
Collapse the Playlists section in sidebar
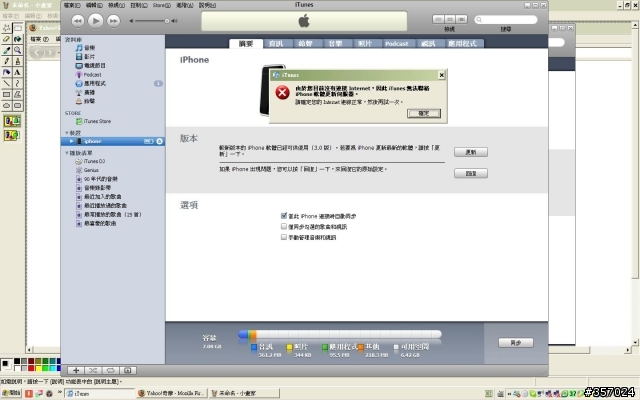point(67,153)
